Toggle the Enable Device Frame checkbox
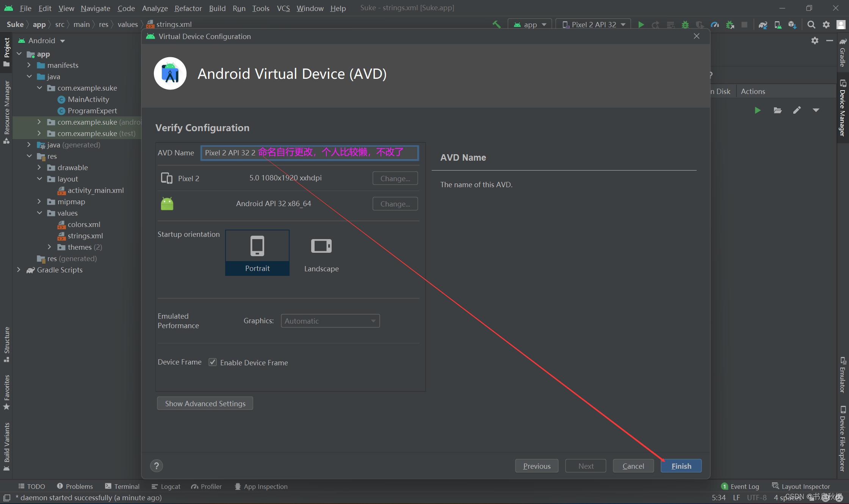The image size is (849, 504). (213, 362)
